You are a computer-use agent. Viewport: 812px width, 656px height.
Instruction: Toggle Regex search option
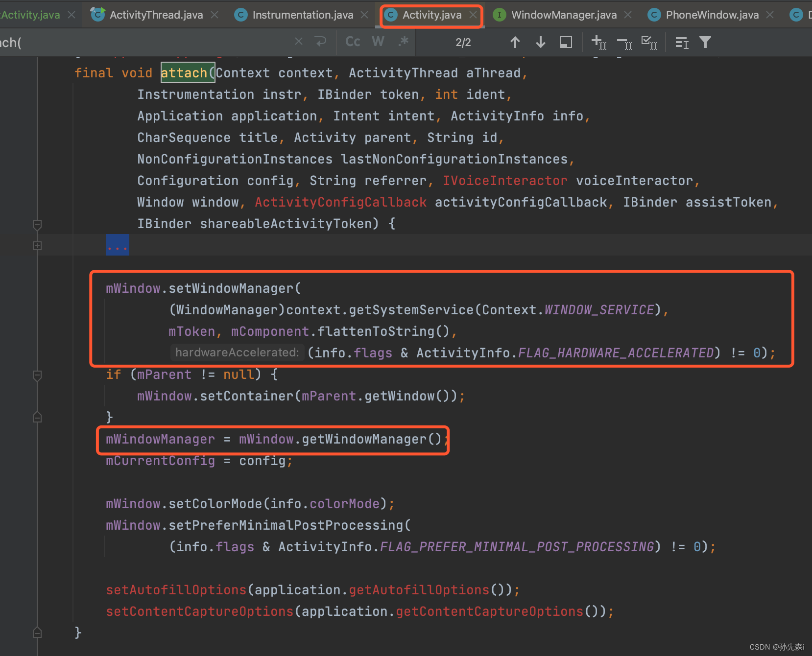click(x=404, y=42)
